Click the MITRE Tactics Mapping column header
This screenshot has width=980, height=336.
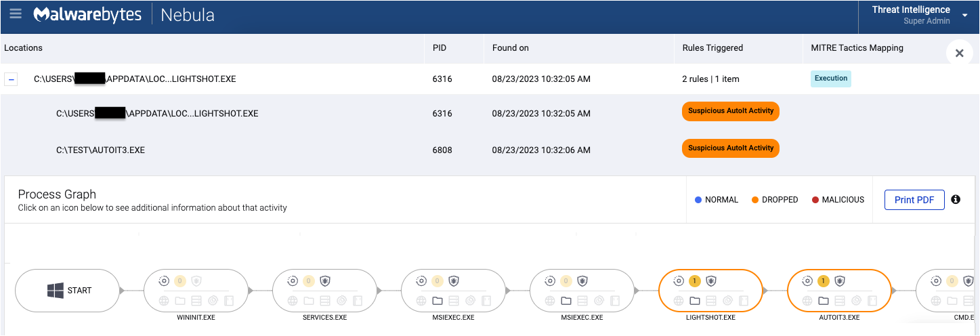(857, 48)
